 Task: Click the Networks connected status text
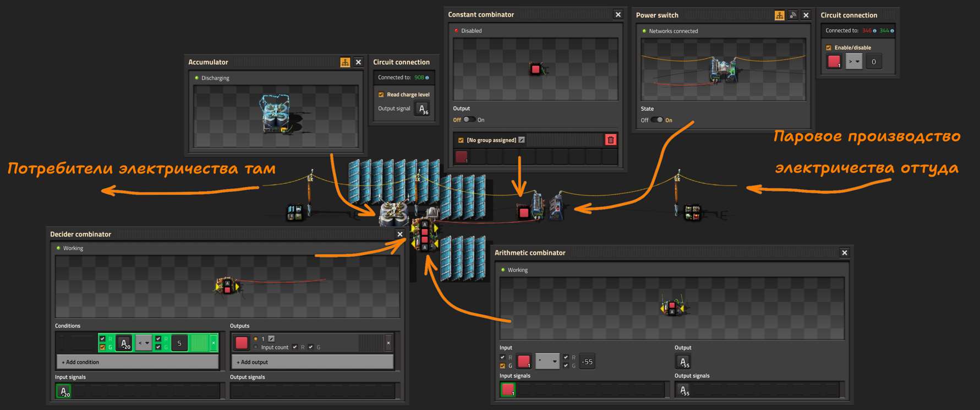click(674, 31)
